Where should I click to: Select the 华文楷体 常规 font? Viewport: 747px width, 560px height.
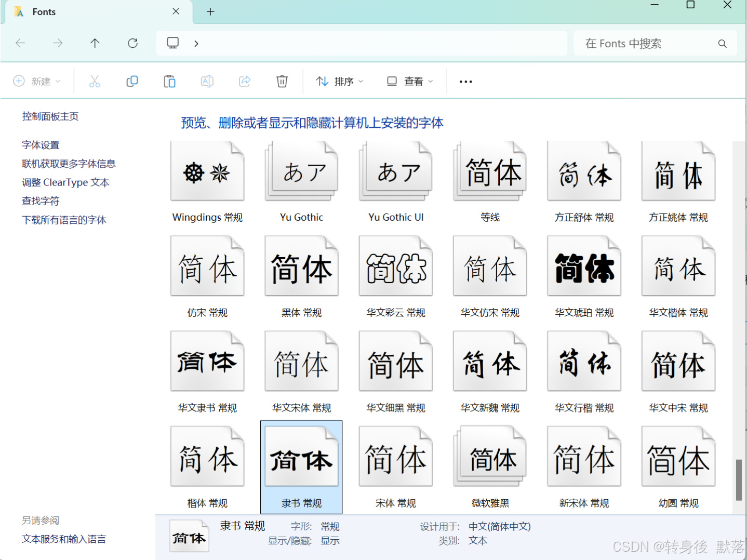(678, 277)
